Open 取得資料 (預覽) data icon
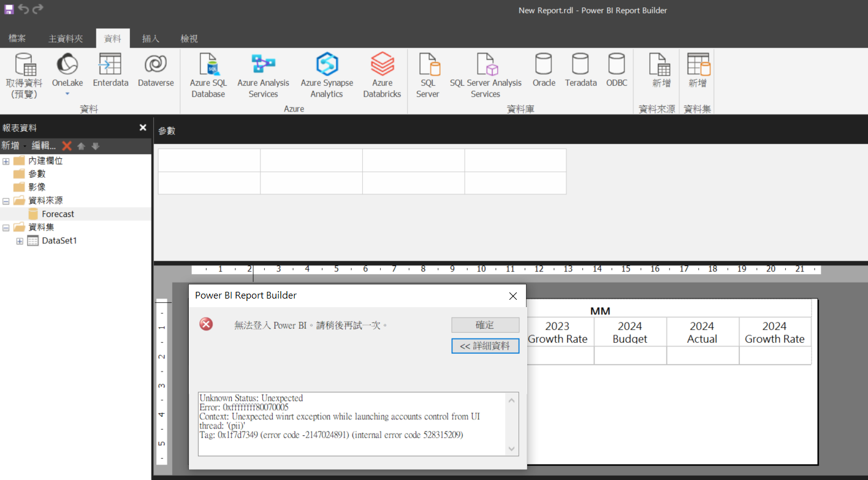Viewport: 868px width, 480px height. [x=24, y=75]
